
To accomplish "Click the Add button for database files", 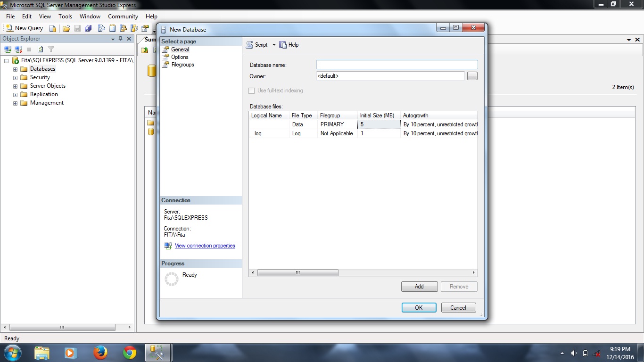I will click(x=419, y=286).
